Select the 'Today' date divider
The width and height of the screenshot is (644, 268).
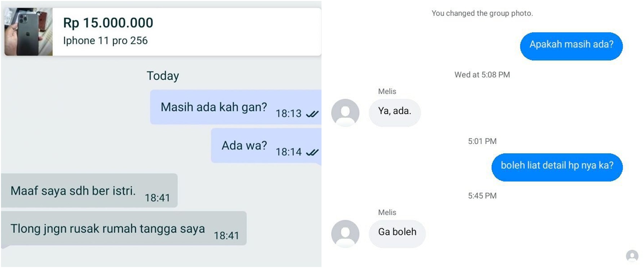tap(163, 76)
